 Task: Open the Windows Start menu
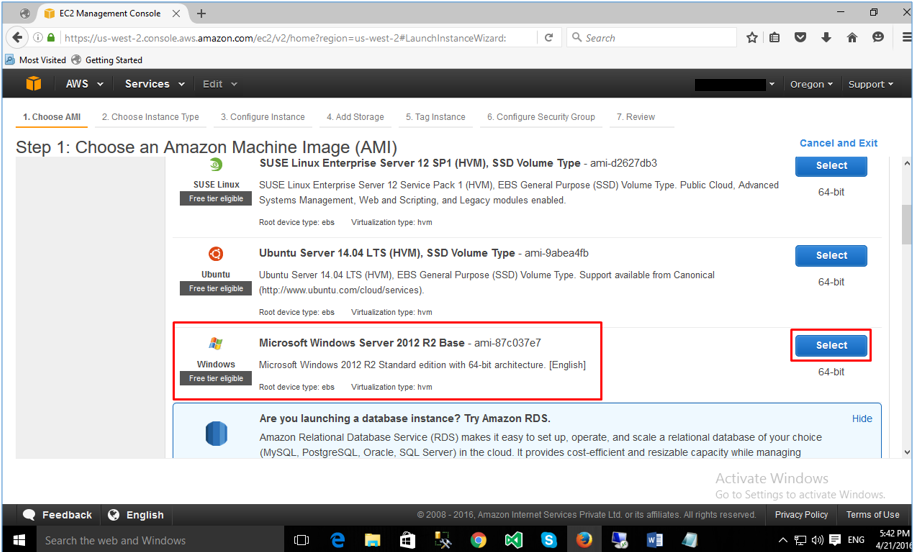[17, 540]
